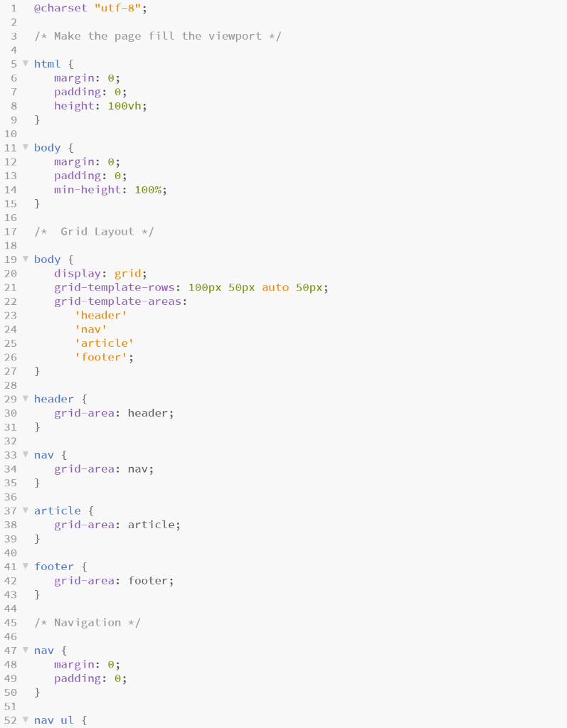The height and width of the screenshot is (728, 567).
Task: Click the padding property on line 13
Action: (77, 176)
